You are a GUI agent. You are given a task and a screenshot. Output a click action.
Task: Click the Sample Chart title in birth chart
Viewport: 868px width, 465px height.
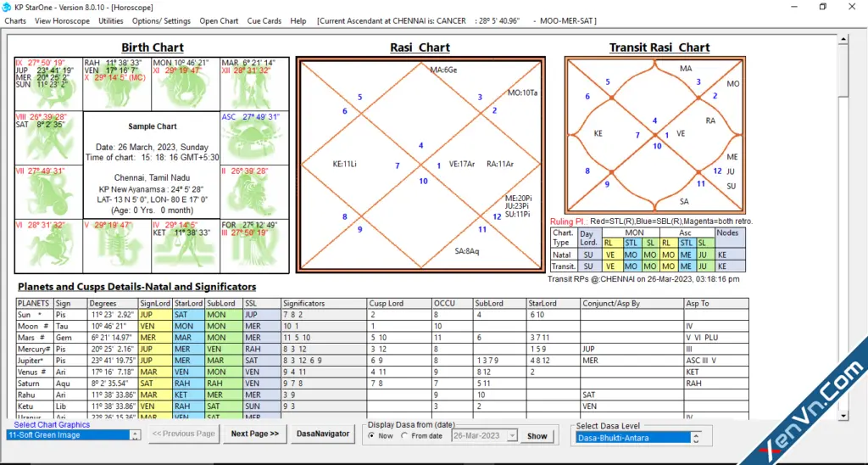click(153, 126)
